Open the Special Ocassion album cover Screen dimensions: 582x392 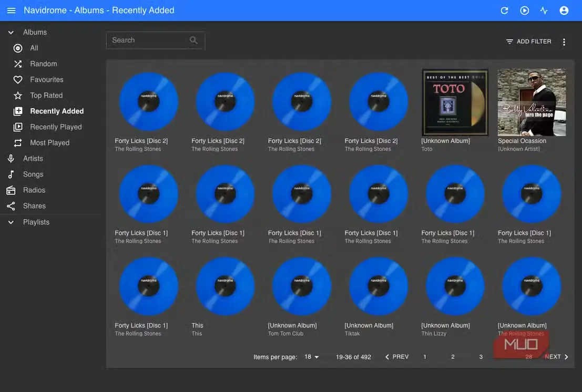[x=532, y=102]
